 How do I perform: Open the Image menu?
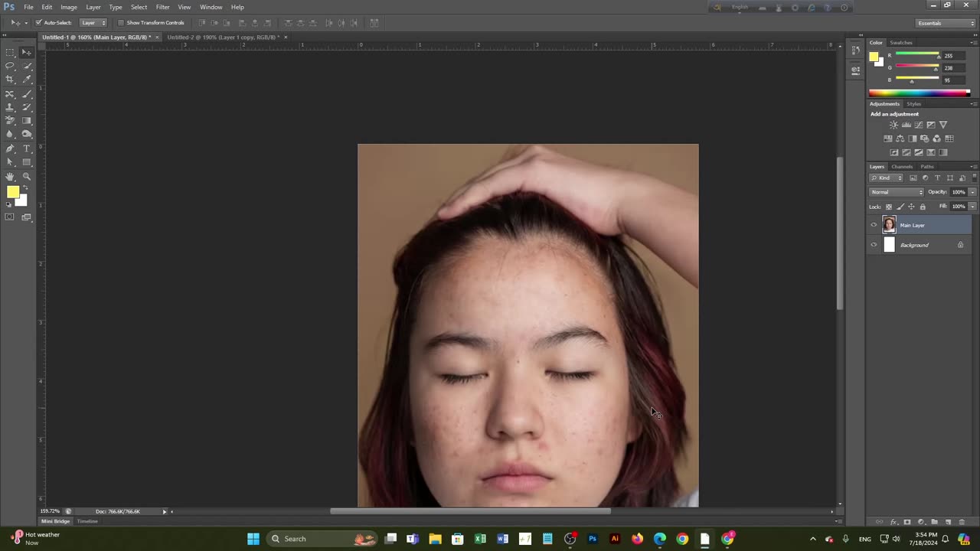(x=69, y=7)
